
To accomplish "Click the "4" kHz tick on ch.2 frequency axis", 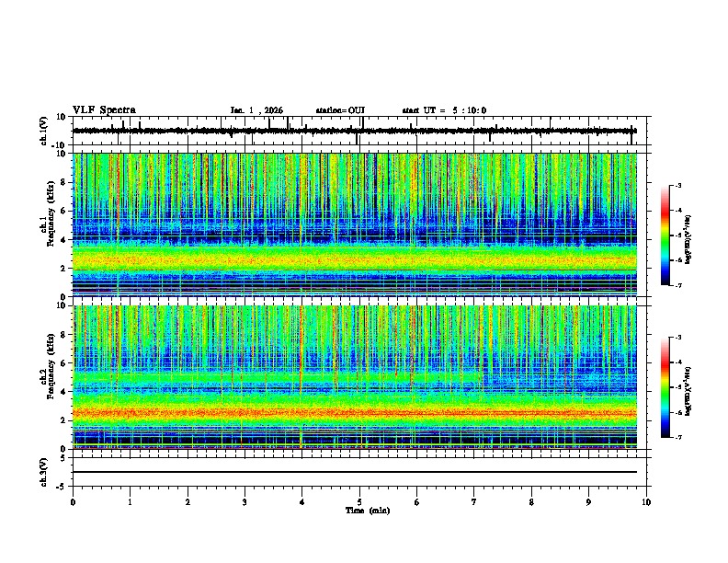I will [x=64, y=392].
